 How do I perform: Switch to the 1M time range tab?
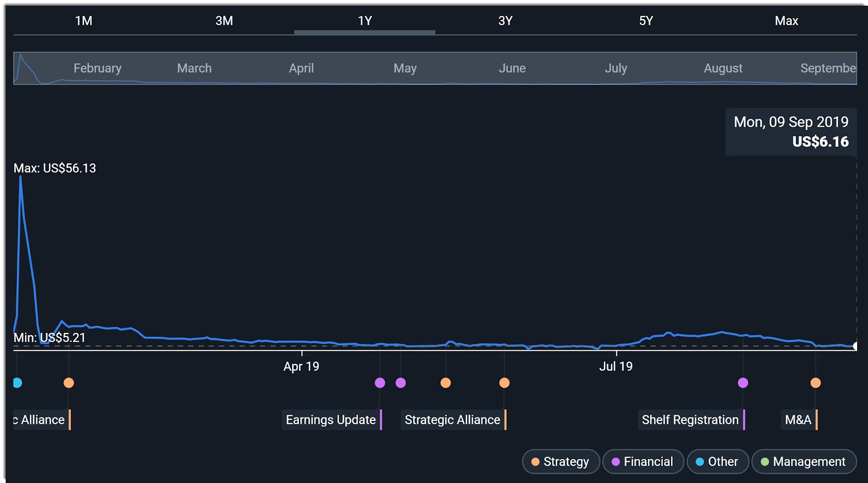pyautogui.click(x=84, y=21)
